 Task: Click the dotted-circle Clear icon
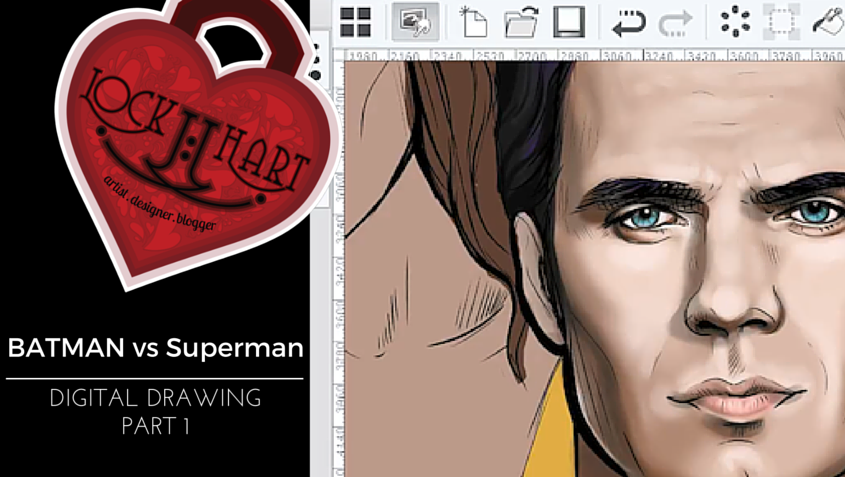coord(735,21)
